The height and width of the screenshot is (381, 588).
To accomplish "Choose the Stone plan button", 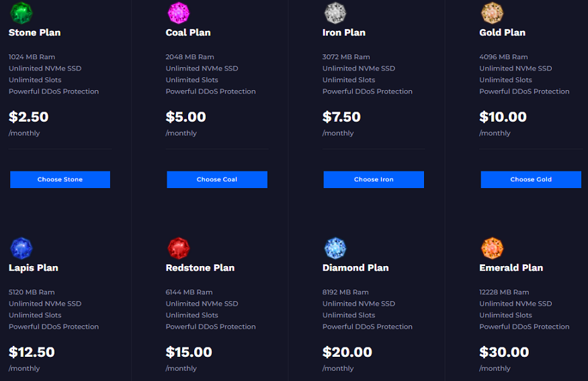I will click(x=60, y=179).
